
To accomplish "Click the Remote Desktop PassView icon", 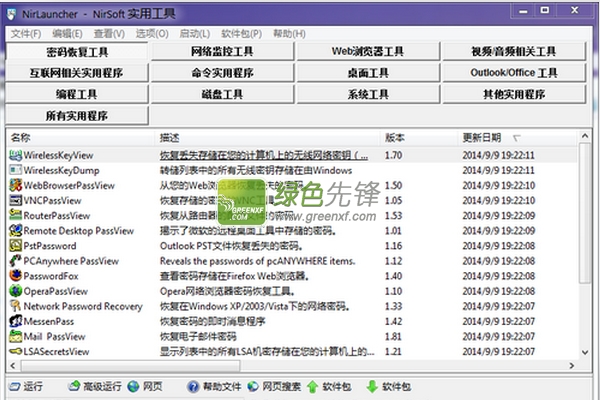I will 15,230.
